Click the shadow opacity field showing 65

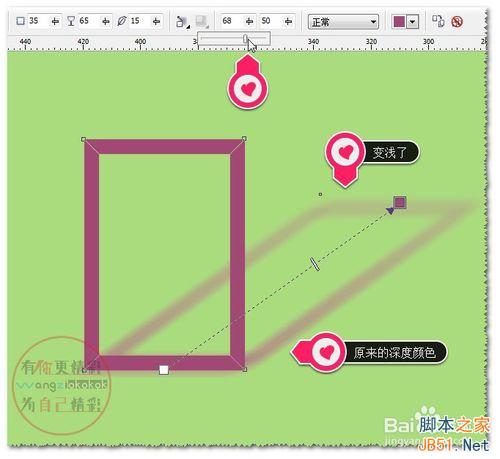88,21
